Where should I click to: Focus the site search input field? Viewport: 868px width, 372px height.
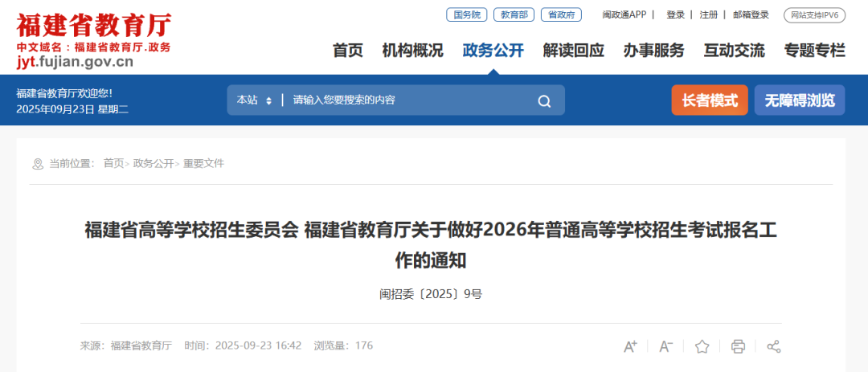[x=410, y=100]
